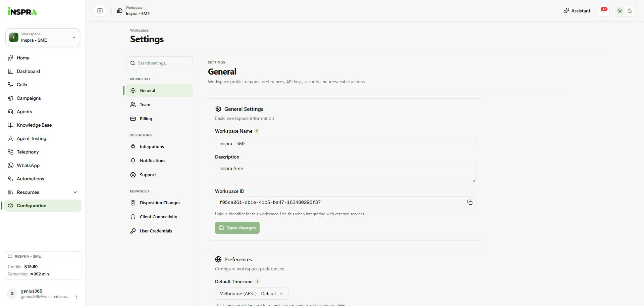Collapse the sidebar with the panel toggle icon

pos(100,11)
